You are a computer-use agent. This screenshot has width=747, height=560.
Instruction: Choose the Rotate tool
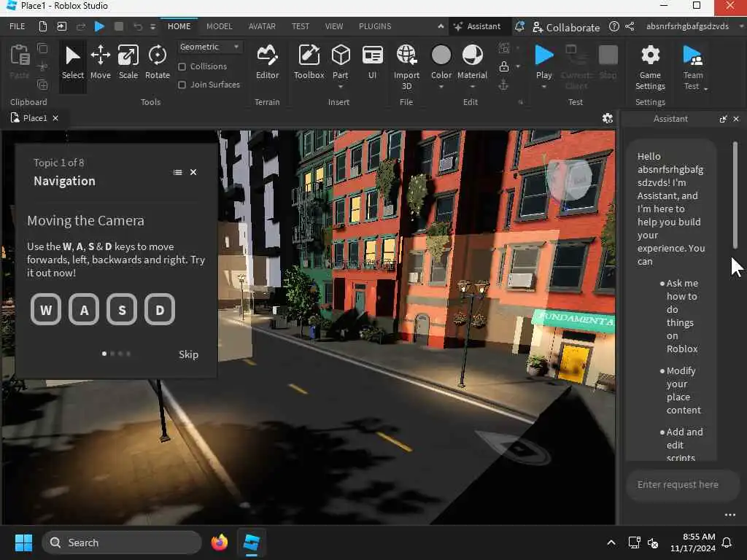pyautogui.click(x=157, y=62)
